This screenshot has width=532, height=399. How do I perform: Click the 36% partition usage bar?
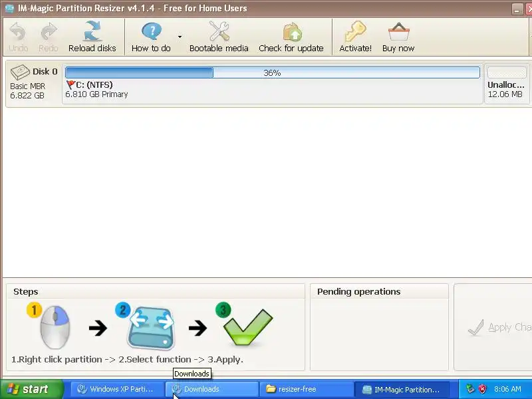tap(272, 72)
